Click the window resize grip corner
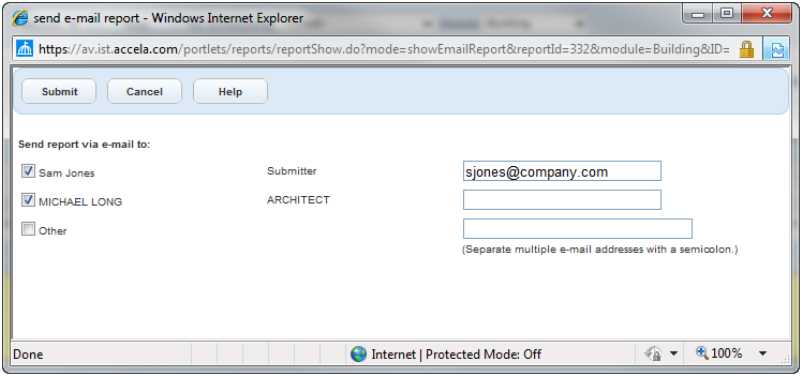The width and height of the screenshot is (802, 376). coord(785,360)
